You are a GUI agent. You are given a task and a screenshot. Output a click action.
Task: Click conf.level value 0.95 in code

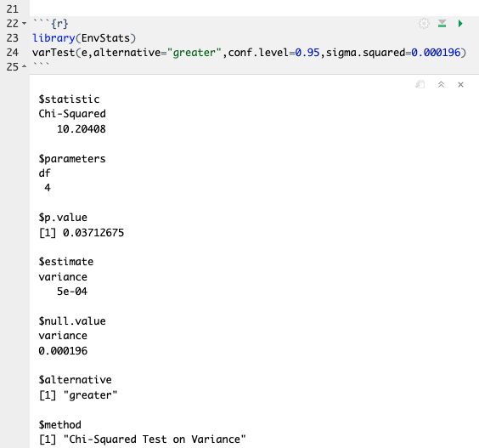pyautogui.click(x=307, y=53)
